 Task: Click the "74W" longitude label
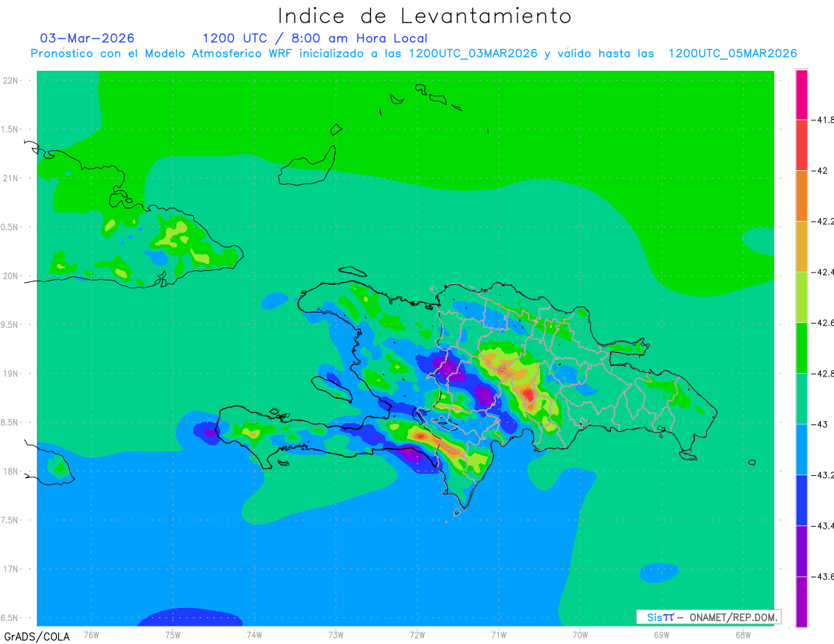point(254,634)
